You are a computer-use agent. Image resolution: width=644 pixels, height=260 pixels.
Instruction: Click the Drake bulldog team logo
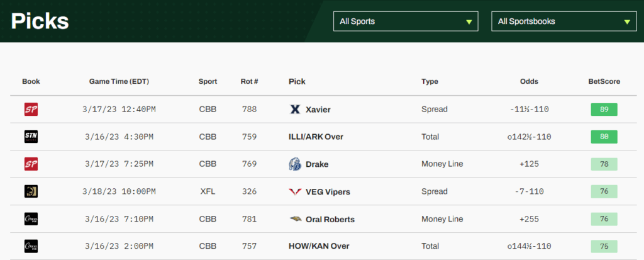(x=294, y=164)
